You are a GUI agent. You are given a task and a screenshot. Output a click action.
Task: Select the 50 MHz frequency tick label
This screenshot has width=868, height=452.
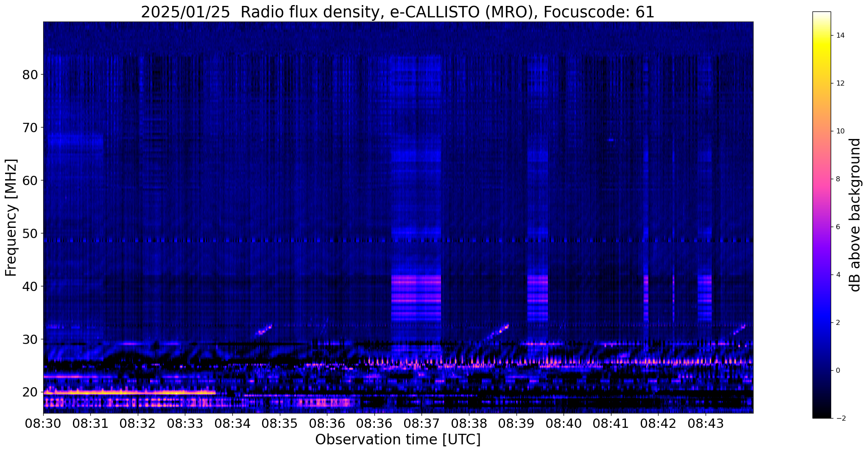30,233
